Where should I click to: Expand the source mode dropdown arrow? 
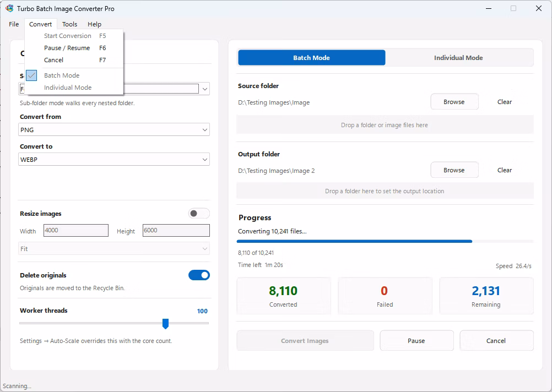coord(204,89)
